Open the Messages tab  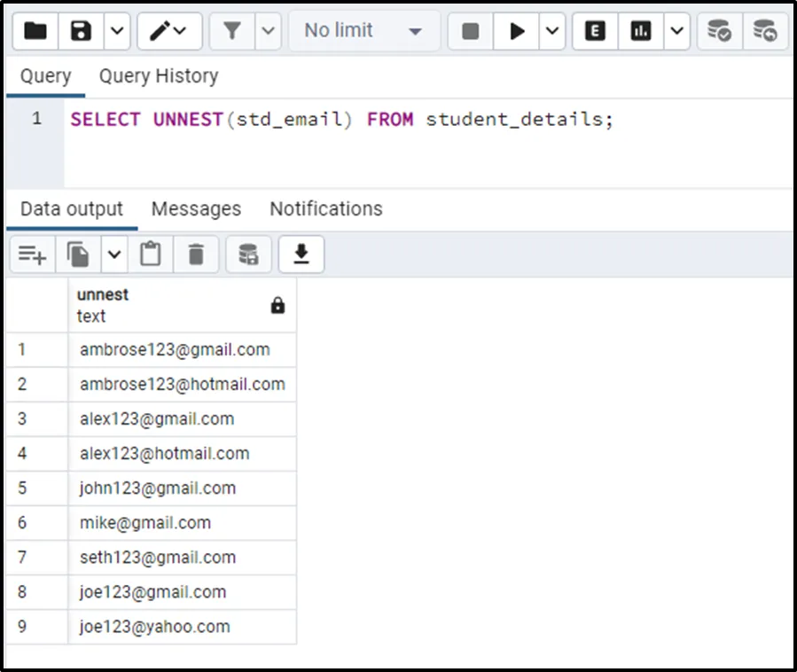point(196,209)
